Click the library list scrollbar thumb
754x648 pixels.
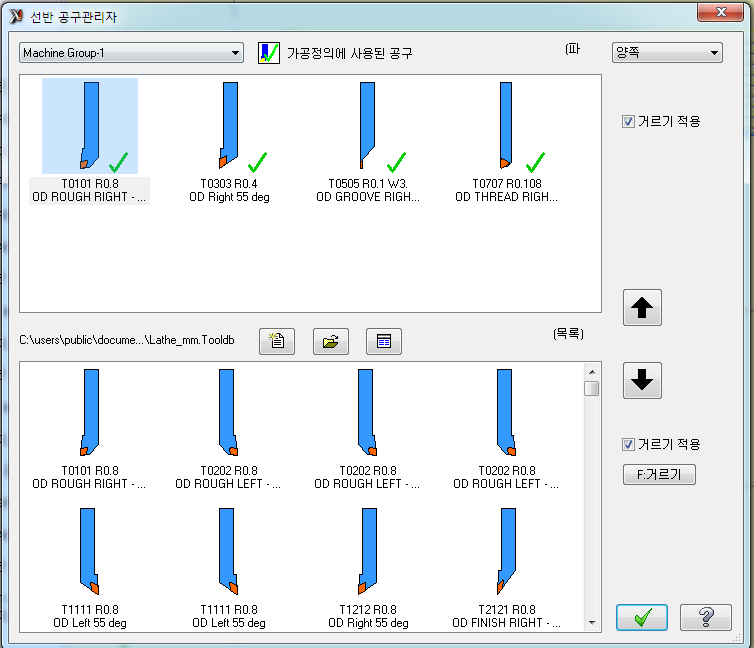pos(592,388)
